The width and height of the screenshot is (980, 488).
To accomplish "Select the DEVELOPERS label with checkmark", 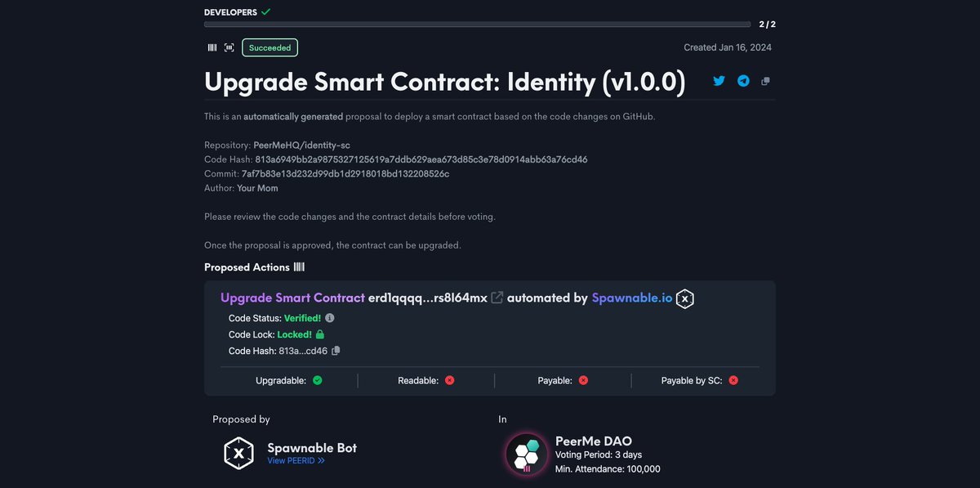I will click(231, 12).
